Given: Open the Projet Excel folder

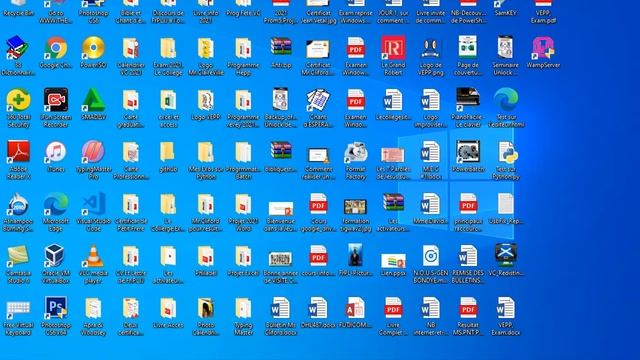Looking at the screenshot, I should [243, 256].
